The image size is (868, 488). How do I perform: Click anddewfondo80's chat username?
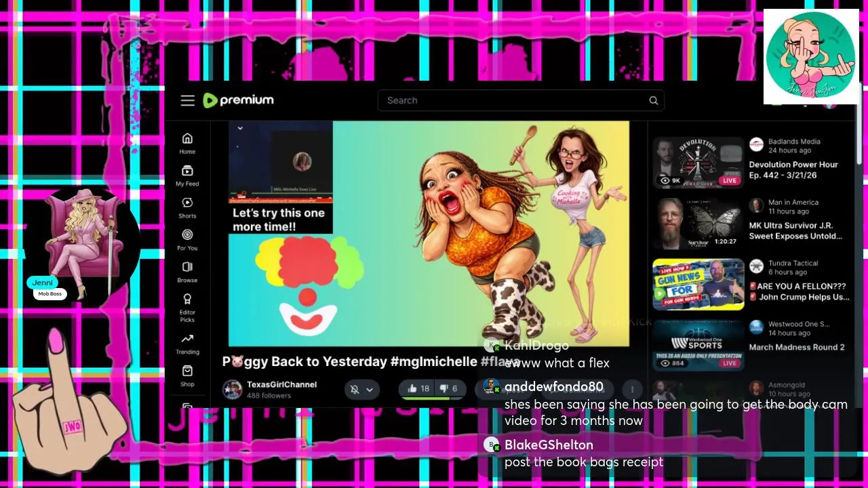(x=554, y=387)
